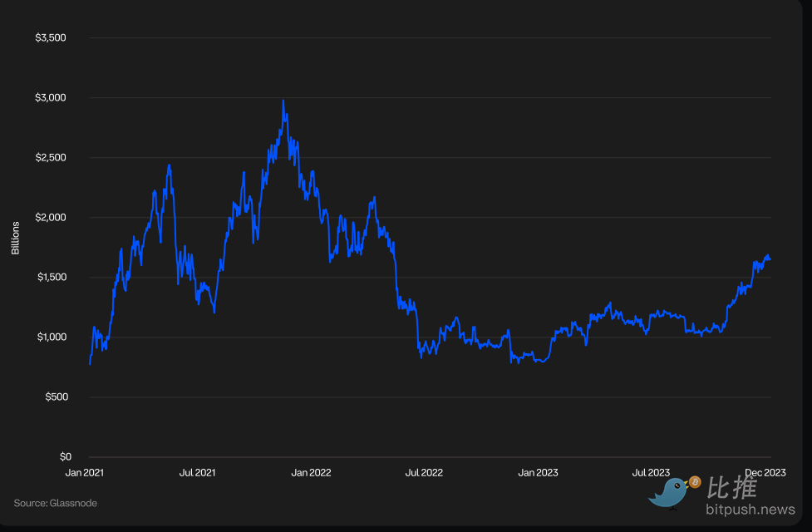The image size is (812, 532).
Task: Select the Dec 2023 x-axis label
Action: pyautogui.click(x=765, y=472)
